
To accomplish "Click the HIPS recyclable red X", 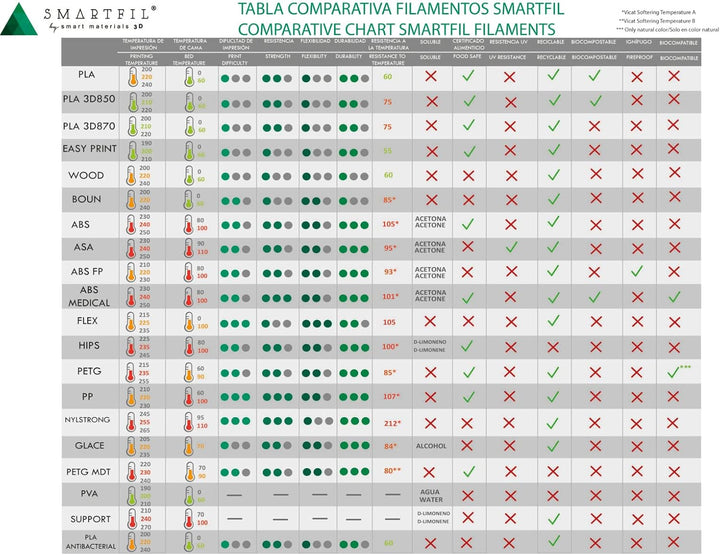I will [553, 347].
